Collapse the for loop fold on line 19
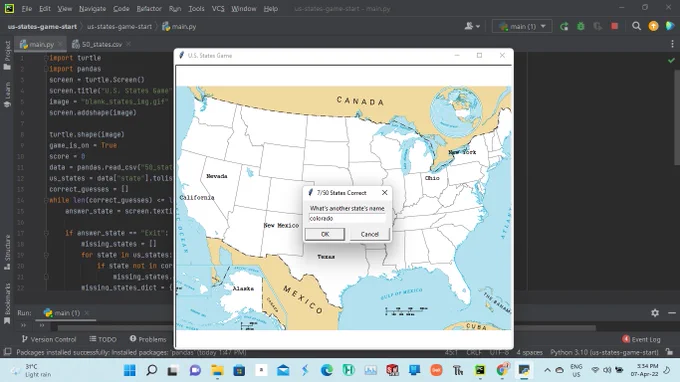Screen dimensions: 680x382 (x=46, y=255)
